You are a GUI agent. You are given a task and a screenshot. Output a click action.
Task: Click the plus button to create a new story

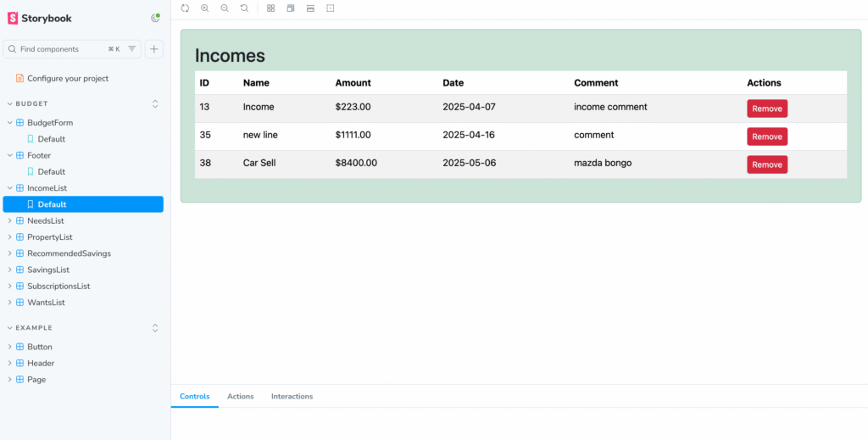[154, 49]
